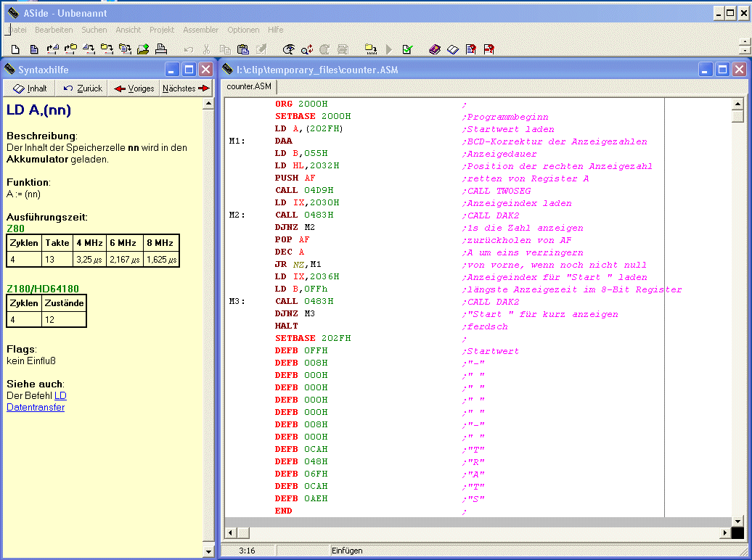This screenshot has height=560, width=752.
Task: Click the copy icon in the toolbar
Action: (225, 49)
